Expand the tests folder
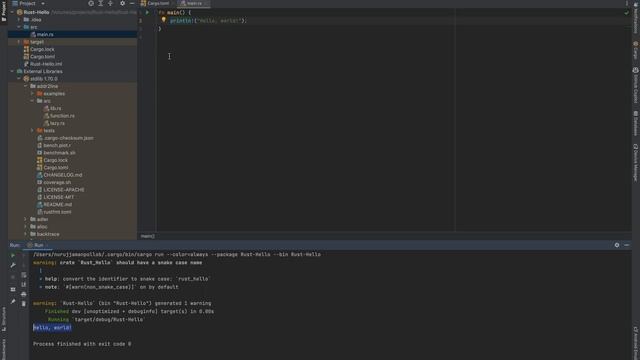 (32, 131)
